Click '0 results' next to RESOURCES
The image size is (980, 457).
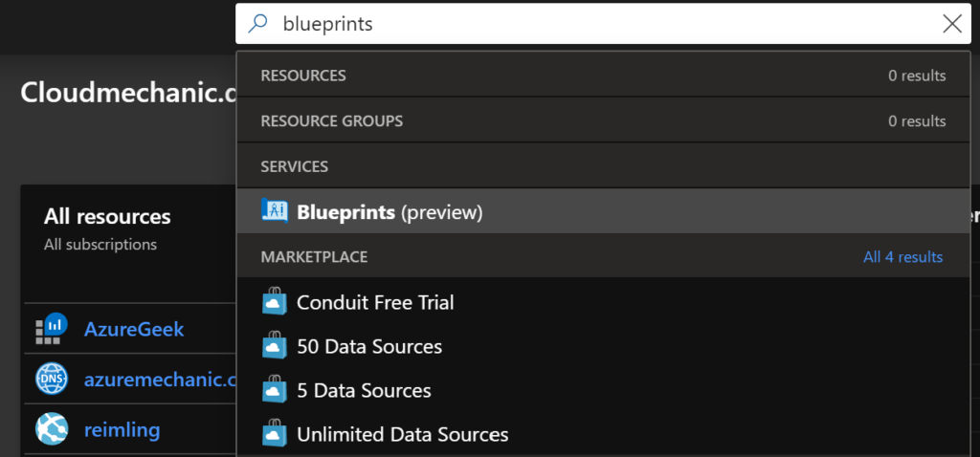coord(917,76)
